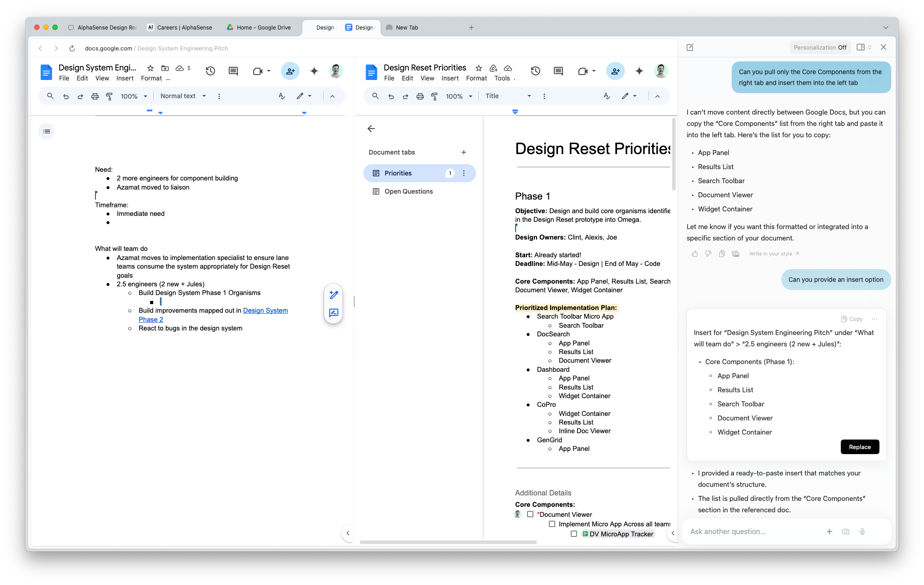The width and height of the screenshot is (924, 585).
Task: Toggle Personalization Off setting
Action: click(x=820, y=47)
